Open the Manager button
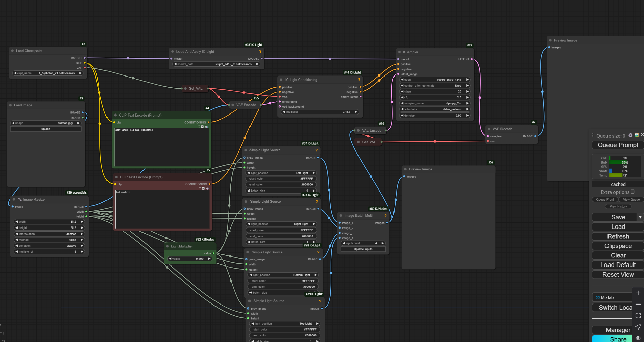Image resolution: width=644 pixels, height=342 pixels. coord(618,330)
